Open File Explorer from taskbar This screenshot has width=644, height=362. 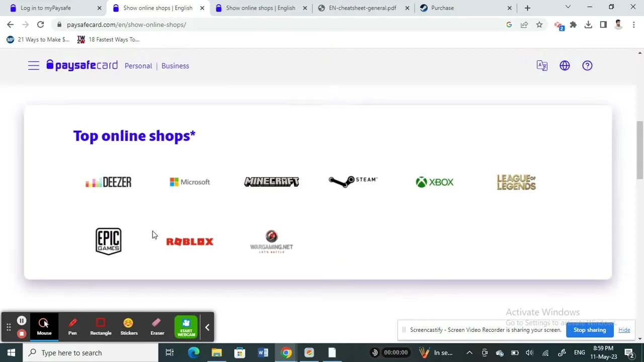click(x=216, y=353)
